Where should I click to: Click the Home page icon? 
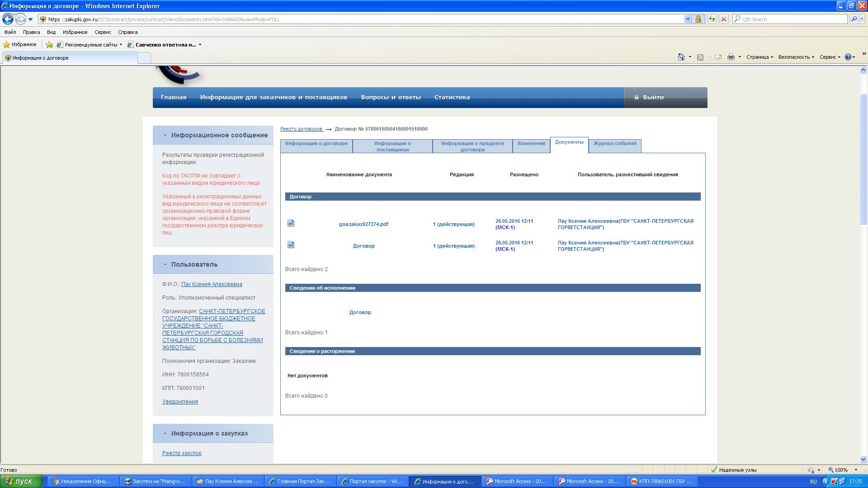tap(681, 57)
